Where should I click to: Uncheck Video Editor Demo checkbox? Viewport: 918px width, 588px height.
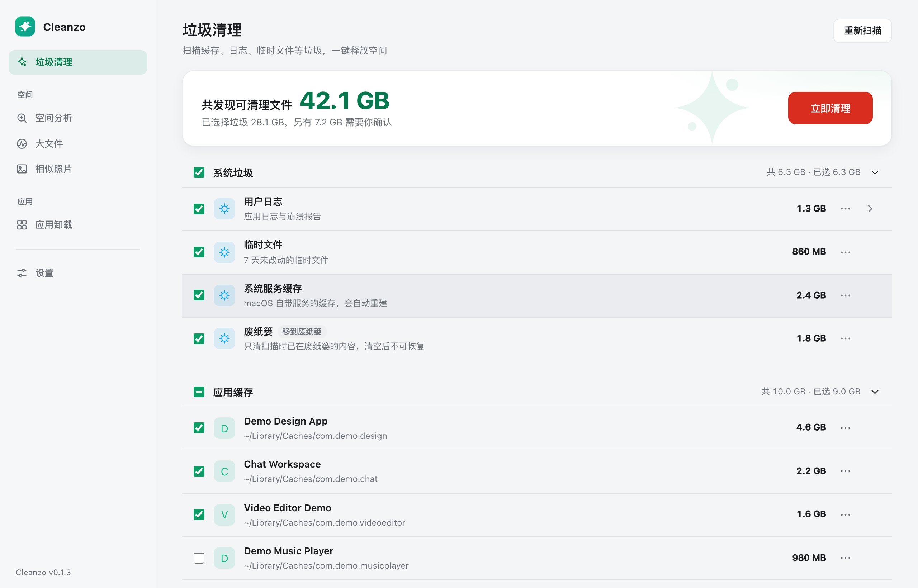pos(199,515)
